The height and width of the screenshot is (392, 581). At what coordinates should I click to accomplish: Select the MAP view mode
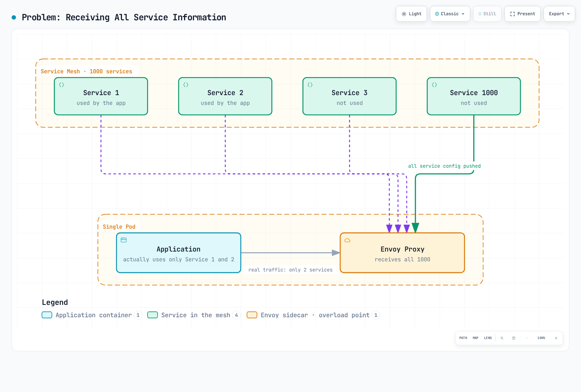click(x=475, y=338)
